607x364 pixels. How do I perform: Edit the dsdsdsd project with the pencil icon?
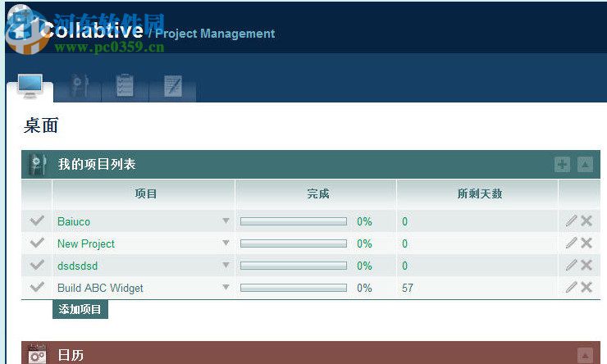pyautogui.click(x=571, y=265)
